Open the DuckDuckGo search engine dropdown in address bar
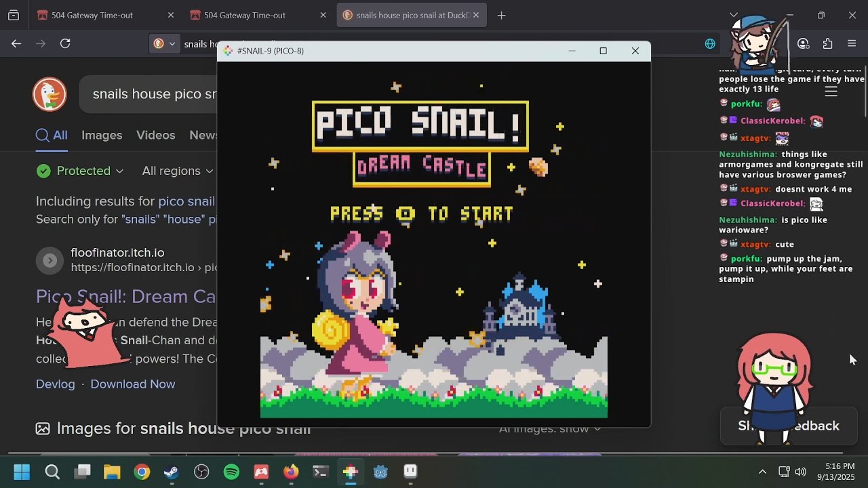 pyautogui.click(x=165, y=43)
